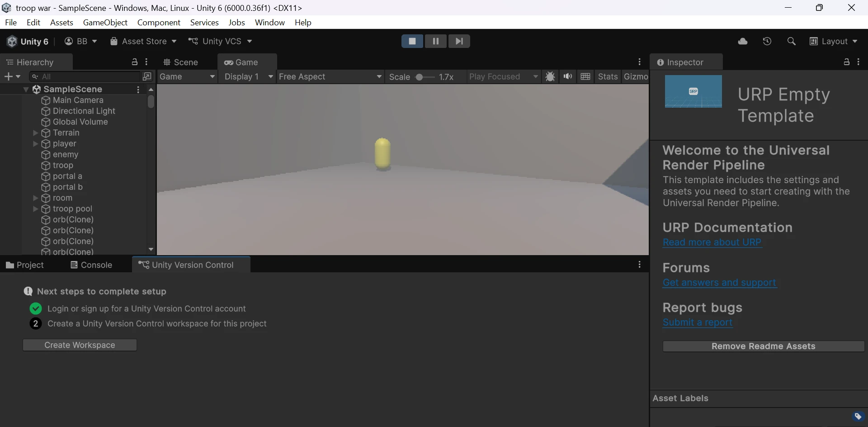Select the enemy object
Image resolution: width=868 pixels, height=427 pixels.
click(x=65, y=154)
